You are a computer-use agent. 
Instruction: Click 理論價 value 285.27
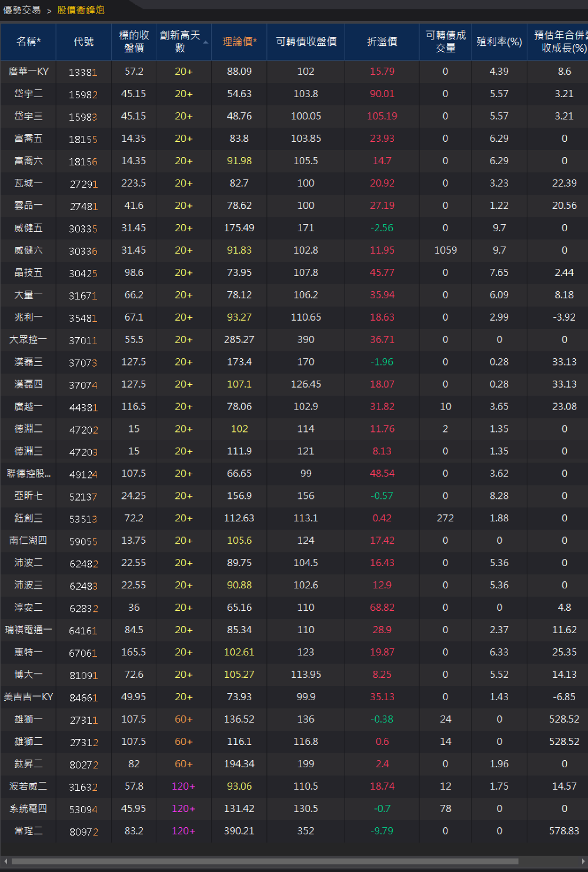(239, 340)
